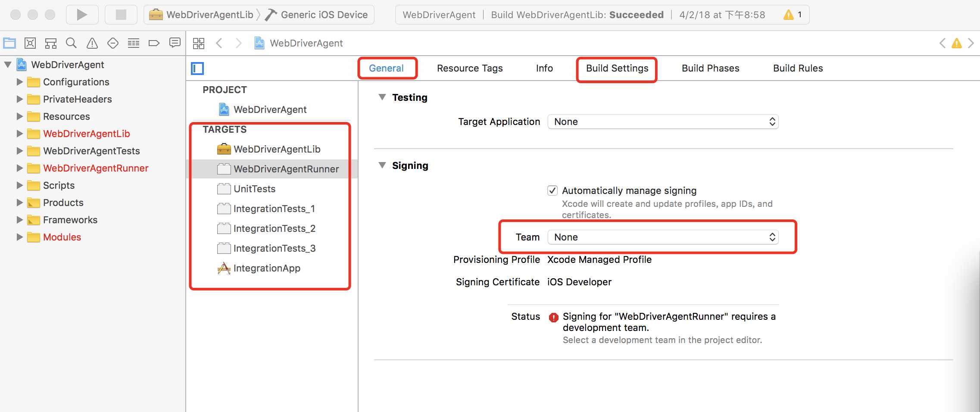The height and width of the screenshot is (412, 980).
Task: Open the Issue navigator triangle icon
Action: tap(92, 43)
